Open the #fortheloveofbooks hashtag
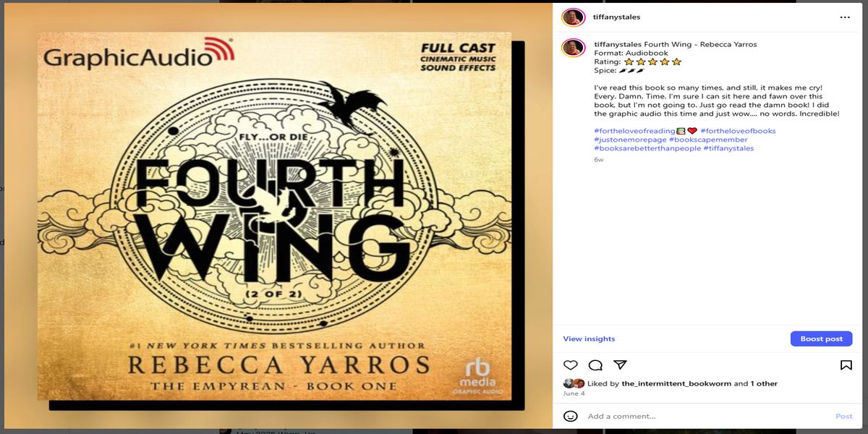The height and width of the screenshot is (434, 868). click(x=738, y=131)
